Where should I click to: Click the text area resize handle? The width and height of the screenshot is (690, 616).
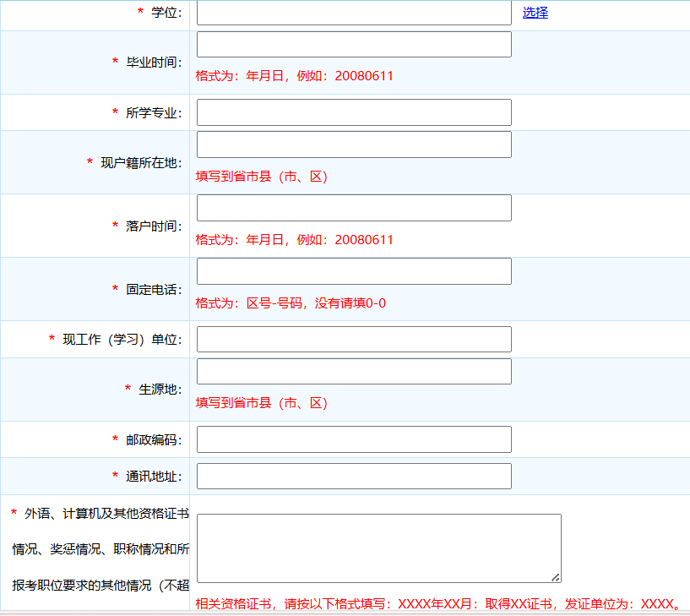coord(556,577)
